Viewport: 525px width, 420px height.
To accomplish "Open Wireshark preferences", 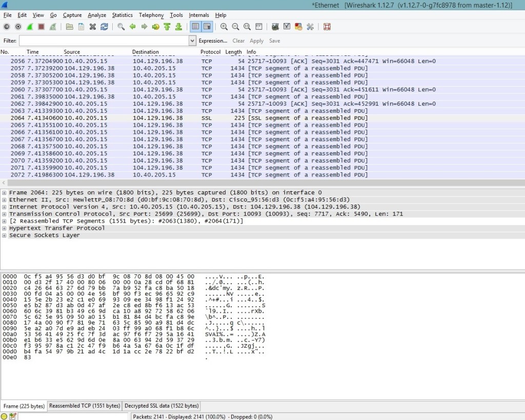I will tap(309, 27).
